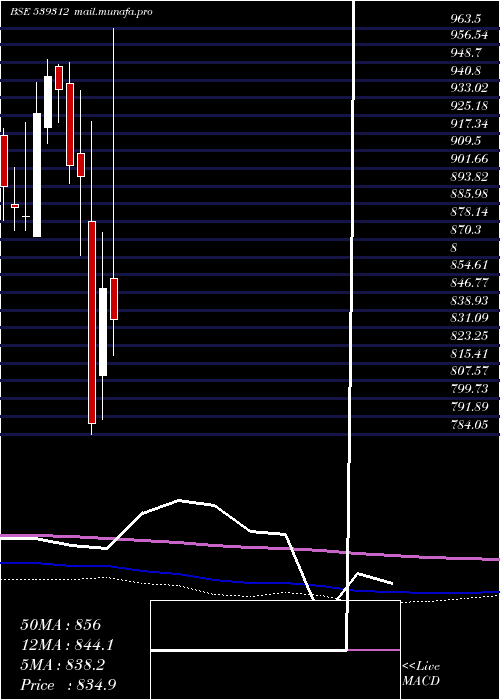Pick the 878.14 axis label
Viewport: 500px width, 700px height.
469,212
